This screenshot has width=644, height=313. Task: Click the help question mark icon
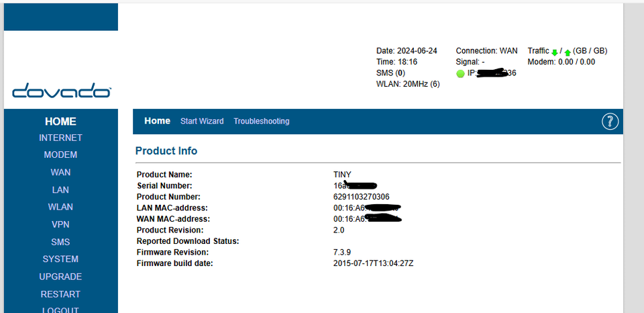pos(610,122)
